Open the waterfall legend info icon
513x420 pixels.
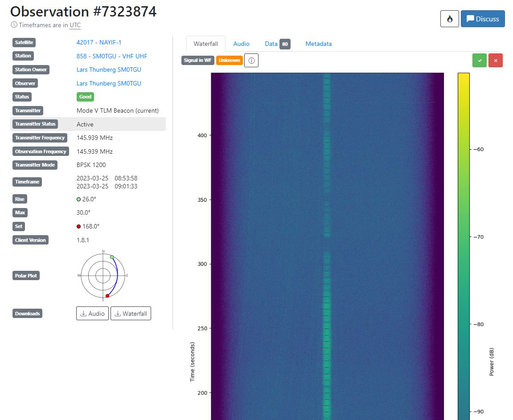pos(251,60)
